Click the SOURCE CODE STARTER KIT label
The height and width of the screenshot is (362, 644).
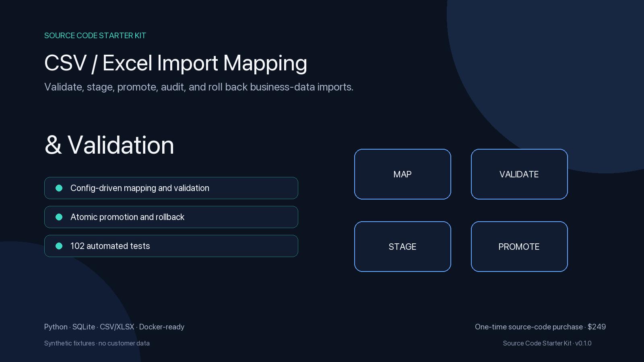coord(95,35)
